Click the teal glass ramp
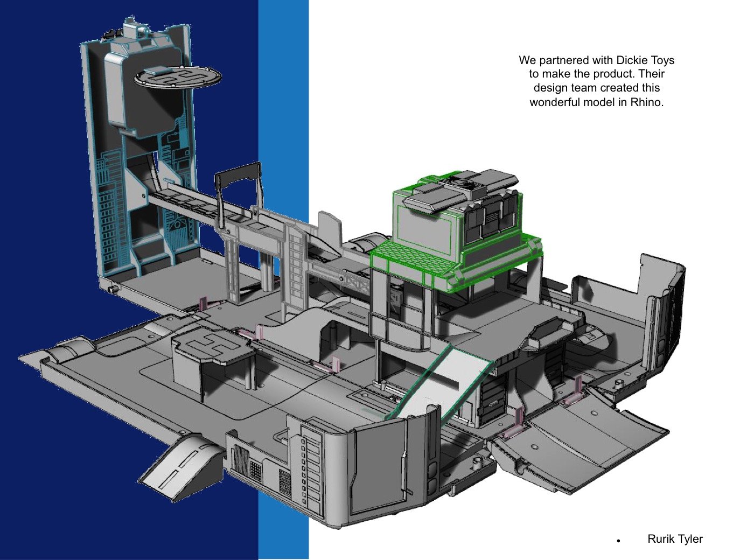754x560 pixels. click(x=439, y=383)
